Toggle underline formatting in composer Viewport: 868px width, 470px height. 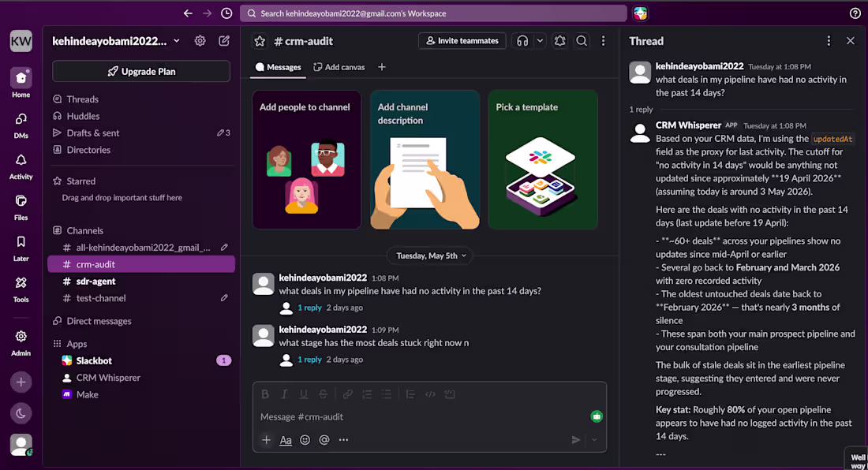point(303,394)
